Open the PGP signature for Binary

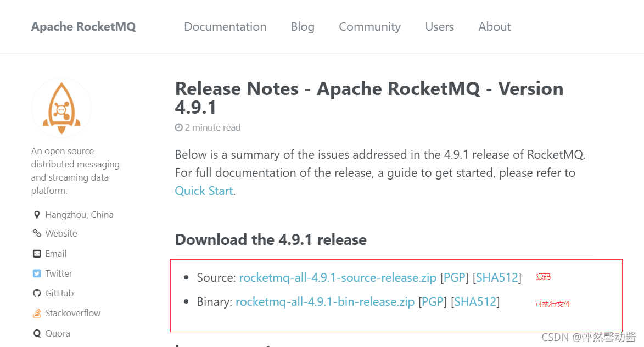click(x=433, y=302)
